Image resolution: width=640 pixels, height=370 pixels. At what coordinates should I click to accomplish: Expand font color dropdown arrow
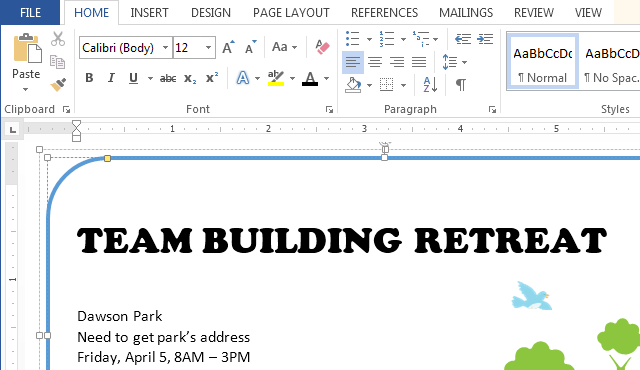click(x=326, y=78)
